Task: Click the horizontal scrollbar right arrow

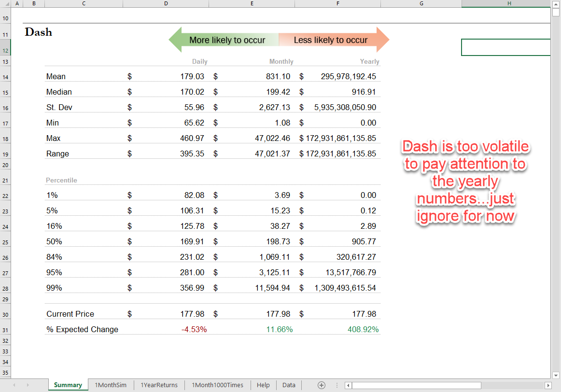Action: 548,385
